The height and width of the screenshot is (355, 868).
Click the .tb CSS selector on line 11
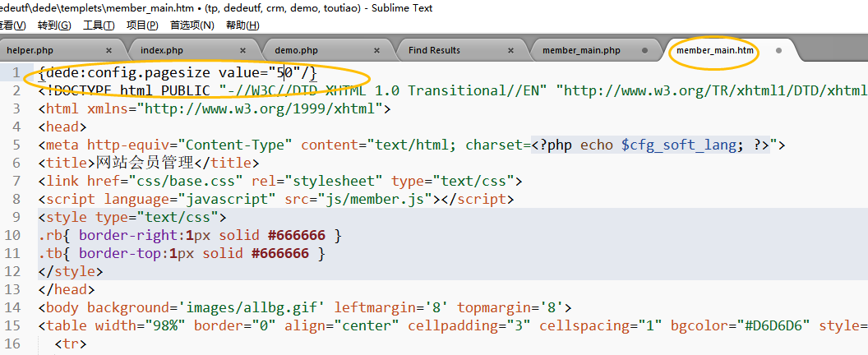point(51,254)
